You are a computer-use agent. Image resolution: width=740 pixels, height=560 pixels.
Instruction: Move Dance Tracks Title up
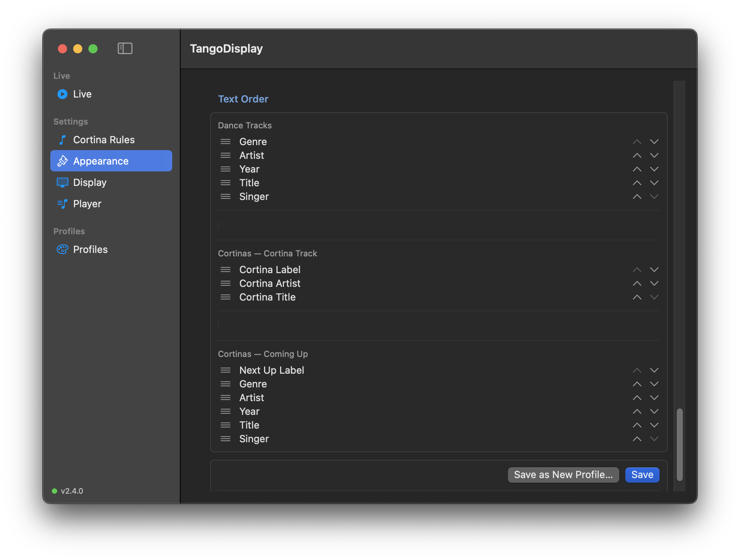637,183
